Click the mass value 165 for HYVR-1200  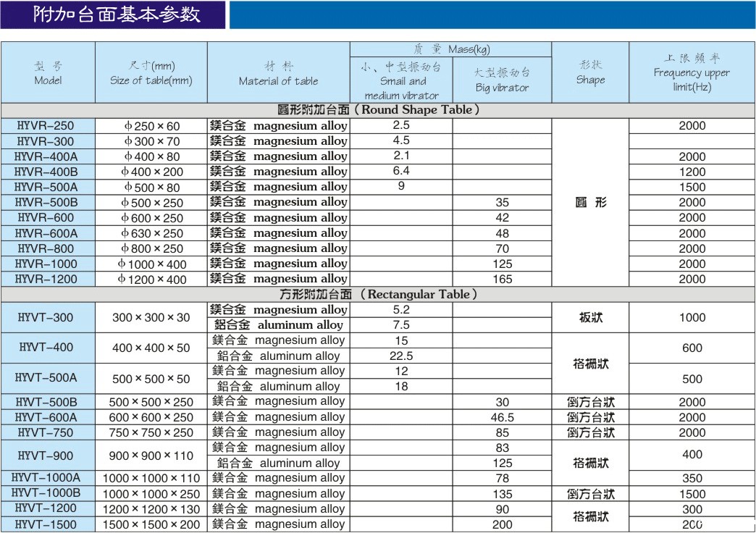coord(502,279)
